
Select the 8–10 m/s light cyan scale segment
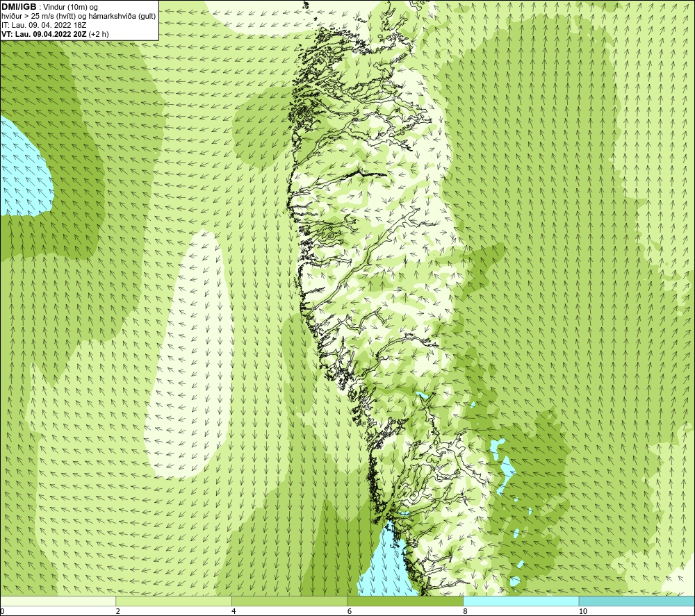point(521,601)
